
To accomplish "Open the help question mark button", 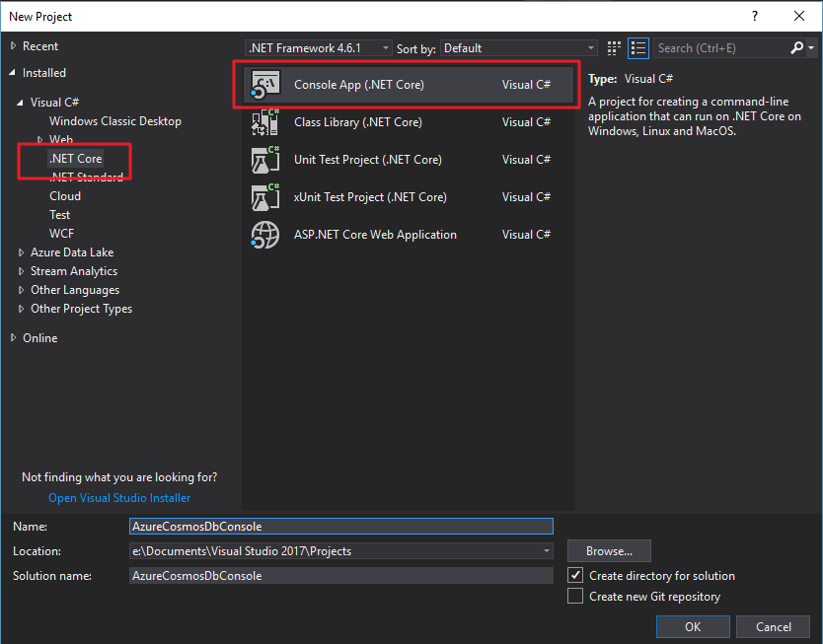I will click(755, 16).
